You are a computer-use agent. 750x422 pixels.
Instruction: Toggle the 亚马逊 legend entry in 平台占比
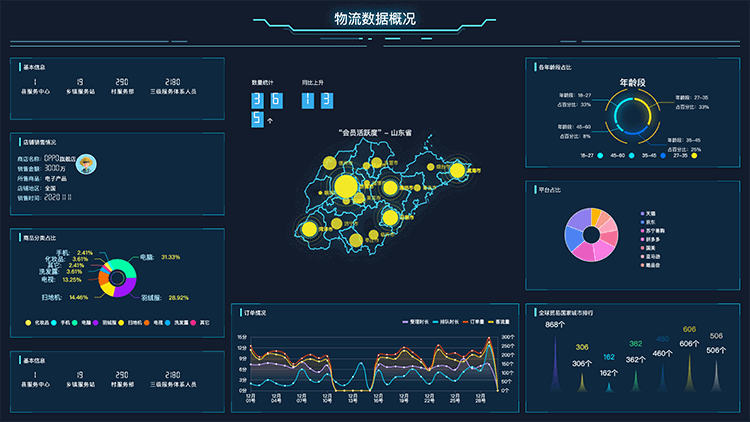click(651, 256)
